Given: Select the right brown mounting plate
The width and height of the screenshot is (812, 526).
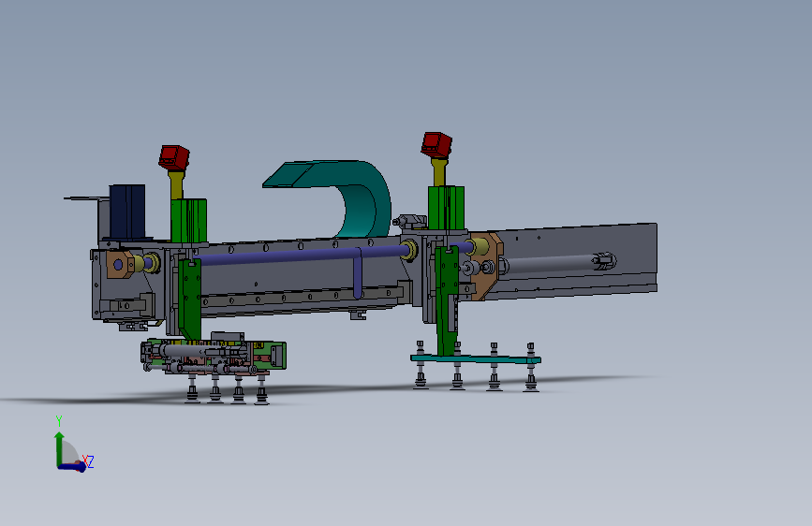Looking at the screenshot, I should [x=488, y=266].
